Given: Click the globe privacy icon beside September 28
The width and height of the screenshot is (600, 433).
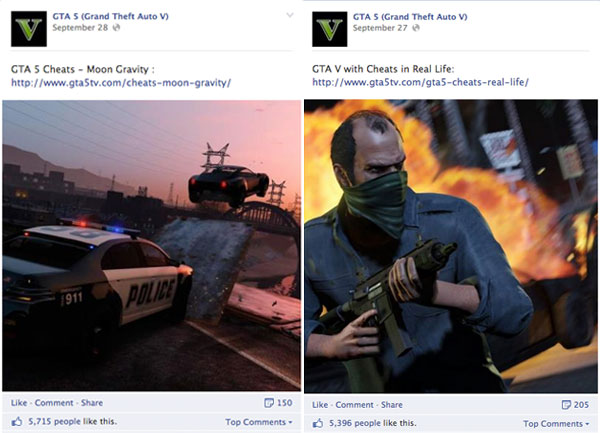Looking at the screenshot, I should (x=117, y=28).
